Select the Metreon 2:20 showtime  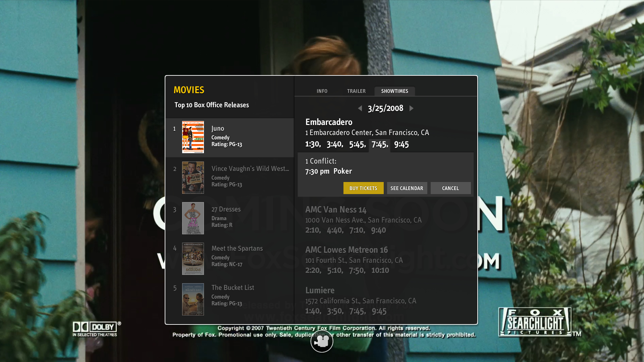point(313,270)
